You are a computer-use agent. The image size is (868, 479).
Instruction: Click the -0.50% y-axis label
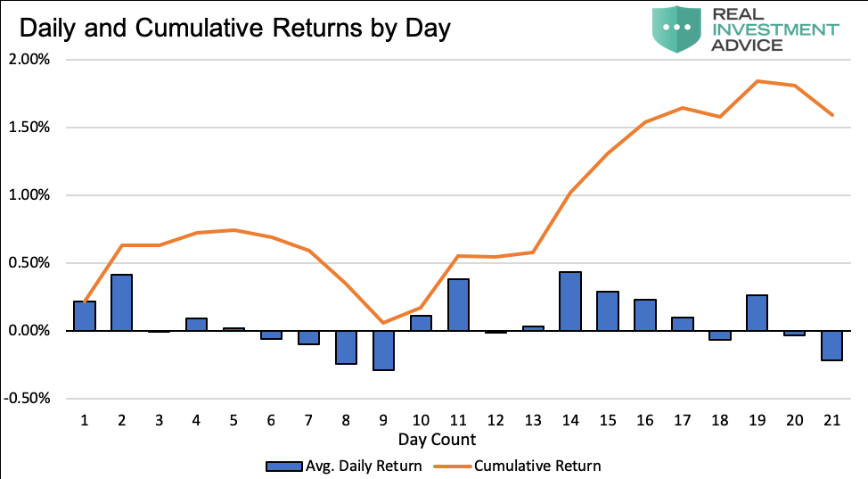pyautogui.click(x=29, y=399)
